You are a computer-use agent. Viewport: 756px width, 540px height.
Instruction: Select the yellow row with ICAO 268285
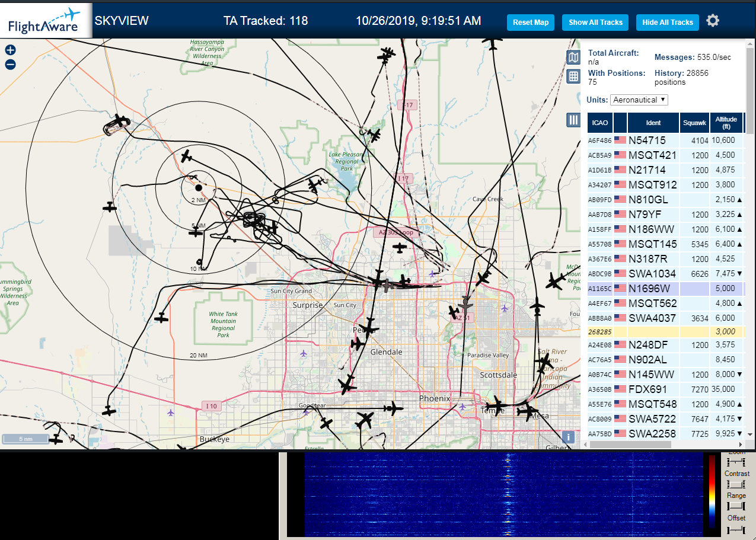pyautogui.click(x=666, y=332)
